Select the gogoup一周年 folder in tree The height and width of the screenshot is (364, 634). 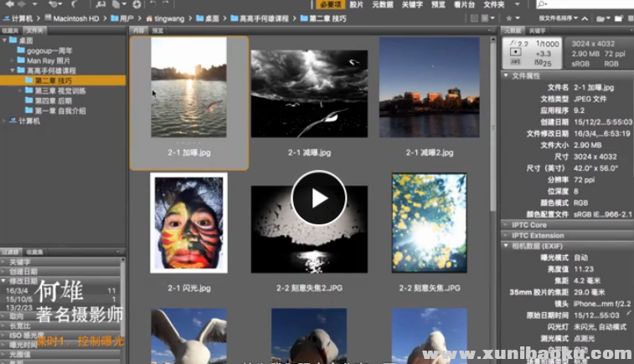49,50
